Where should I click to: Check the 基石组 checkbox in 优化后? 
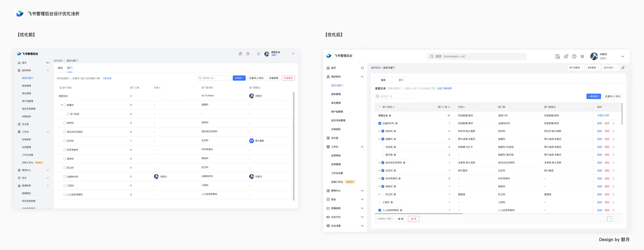click(382, 155)
